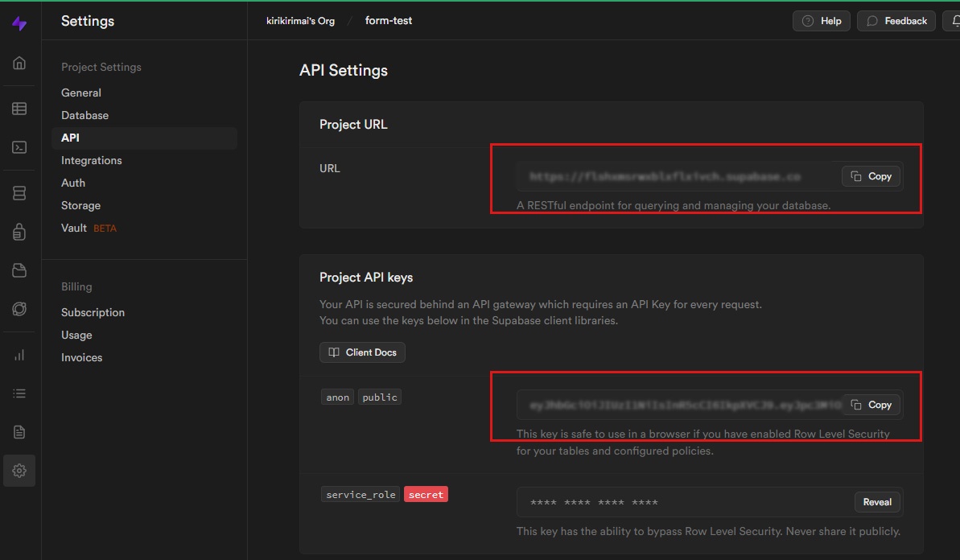Open Client Docs
This screenshot has width=960, height=560.
tap(362, 352)
